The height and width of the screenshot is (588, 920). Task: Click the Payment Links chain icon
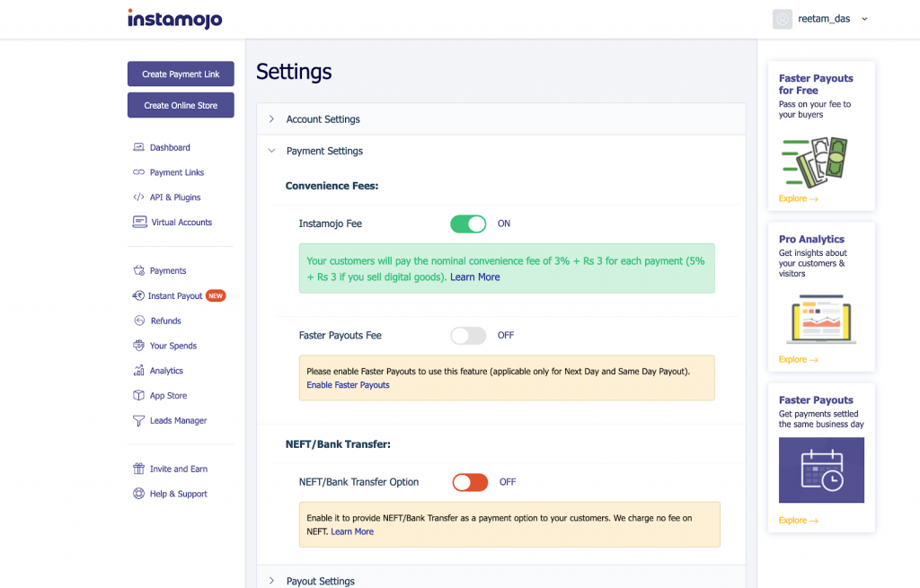point(138,172)
